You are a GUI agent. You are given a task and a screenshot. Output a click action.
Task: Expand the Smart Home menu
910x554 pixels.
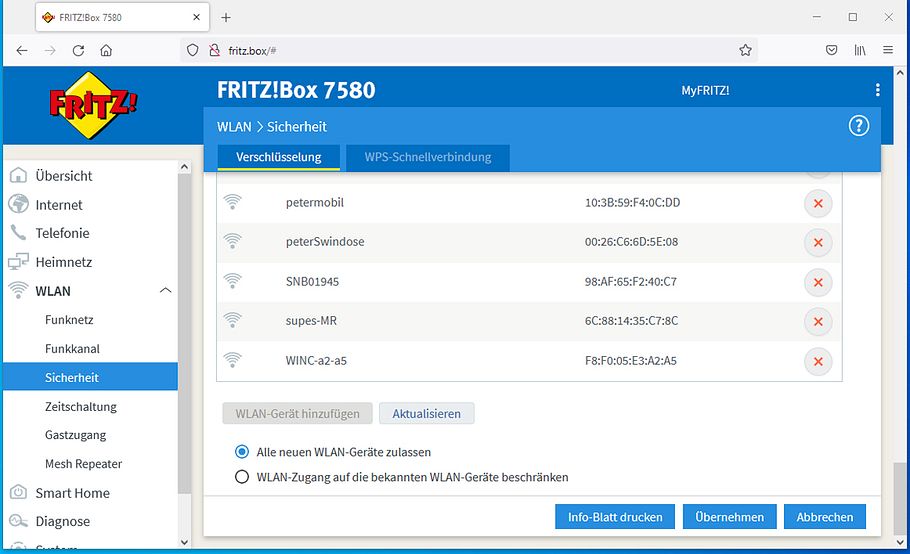point(72,493)
